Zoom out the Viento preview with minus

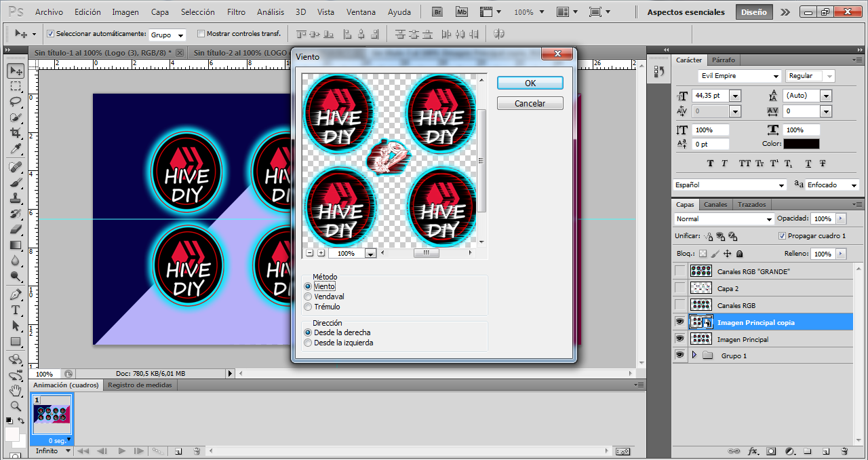click(310, 253)
